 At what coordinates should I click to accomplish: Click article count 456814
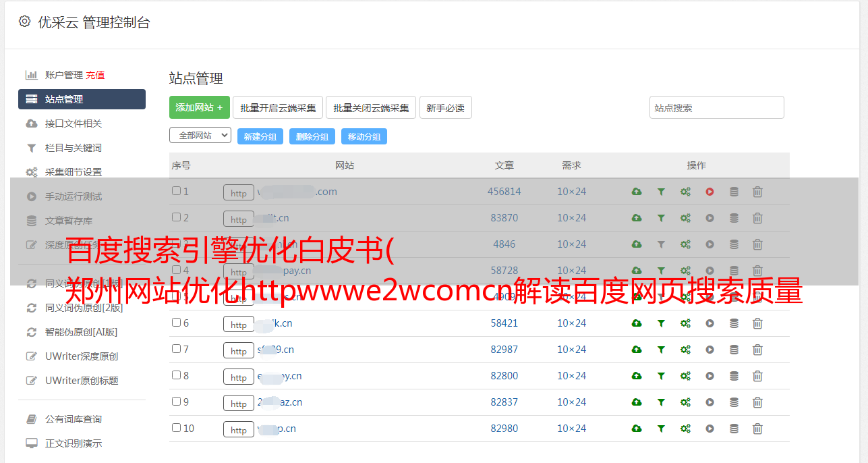(x=504, y=192)
